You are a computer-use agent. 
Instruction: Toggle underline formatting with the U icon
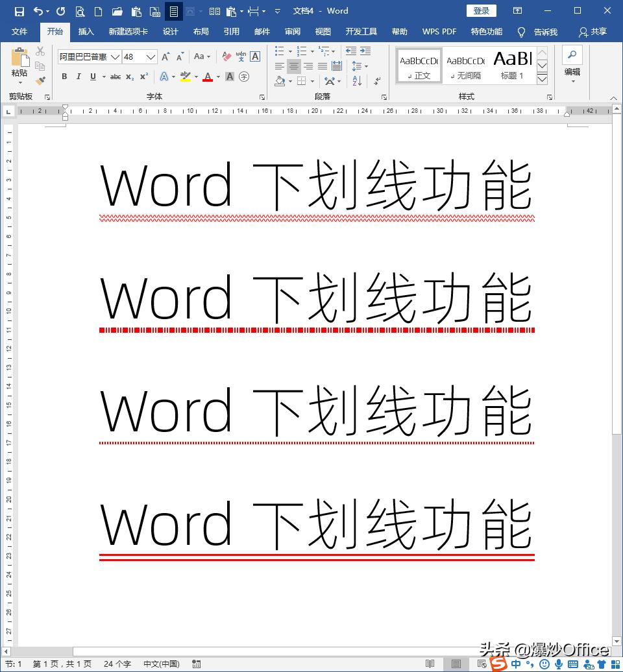coord(93,77)
